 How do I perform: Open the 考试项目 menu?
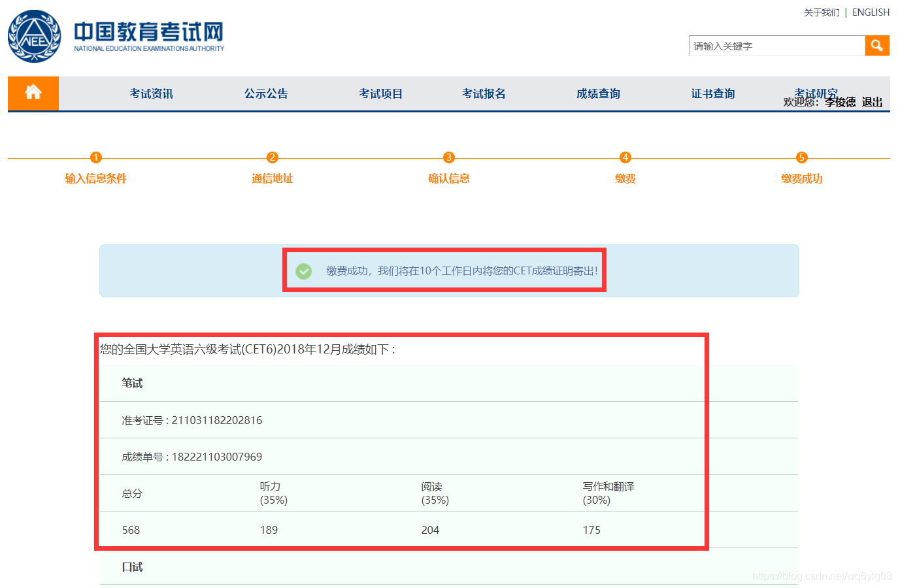pyautogui.click(x=380, y=93)
